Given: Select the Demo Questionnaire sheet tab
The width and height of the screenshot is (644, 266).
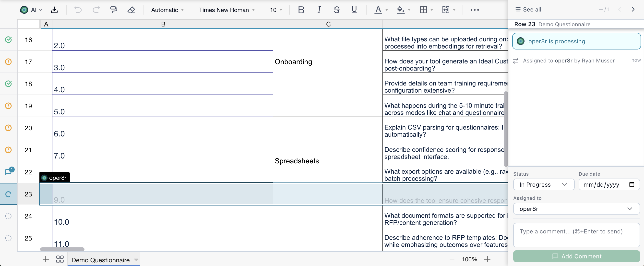Looking at the screenshot, I should tap(100, 260).
